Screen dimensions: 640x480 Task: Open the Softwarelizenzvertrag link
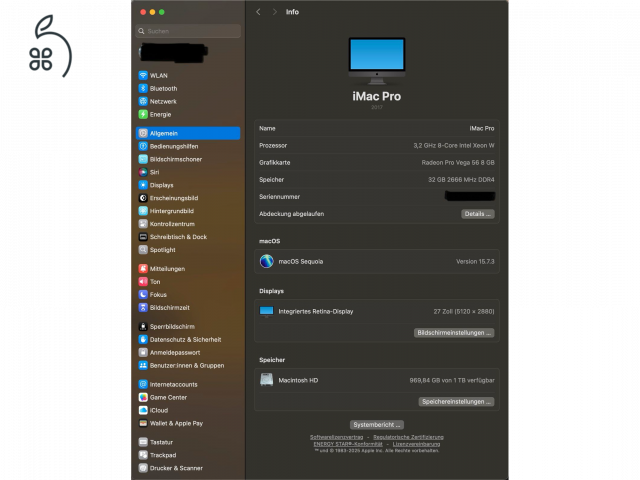336,437
